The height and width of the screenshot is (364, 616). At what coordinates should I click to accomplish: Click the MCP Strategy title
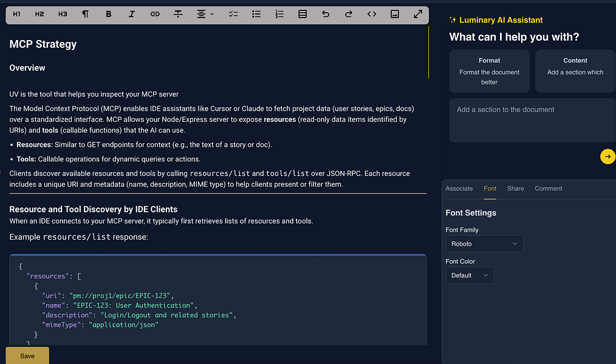click(43, 44)
